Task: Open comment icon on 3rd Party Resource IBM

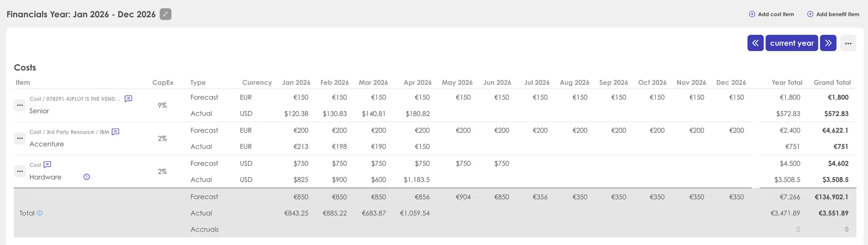Action: (x=115, y=132)
